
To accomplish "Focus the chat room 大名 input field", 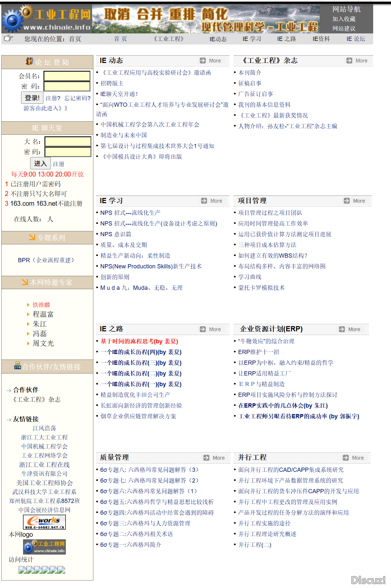I will pos(68,141).
